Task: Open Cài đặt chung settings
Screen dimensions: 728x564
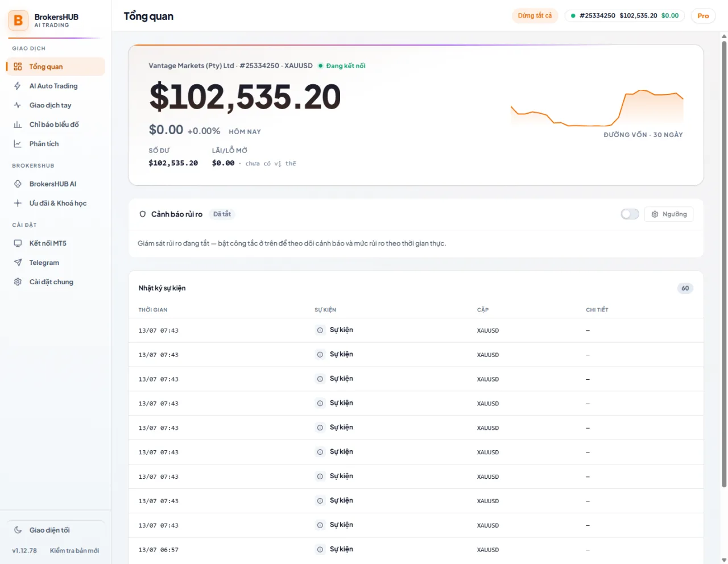Action: click(56, 282)
